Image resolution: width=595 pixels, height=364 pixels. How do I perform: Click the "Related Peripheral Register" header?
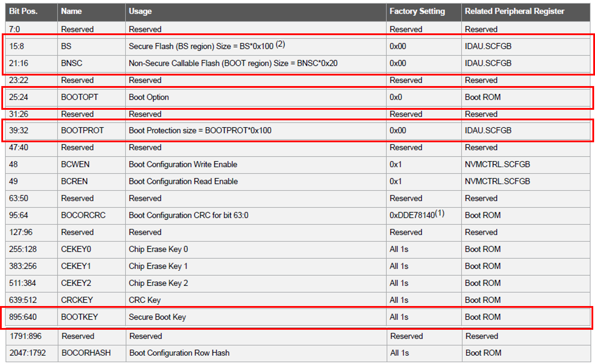[x=515, y=11]
